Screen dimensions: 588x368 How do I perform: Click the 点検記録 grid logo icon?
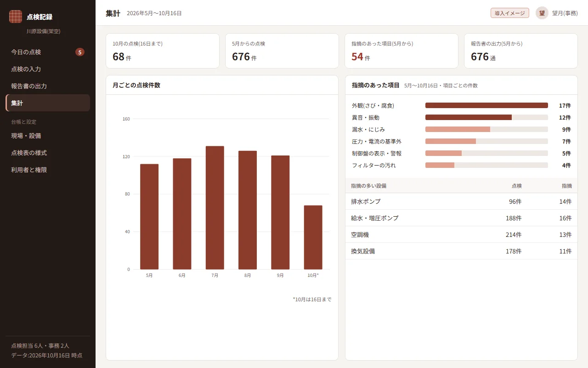16,17
